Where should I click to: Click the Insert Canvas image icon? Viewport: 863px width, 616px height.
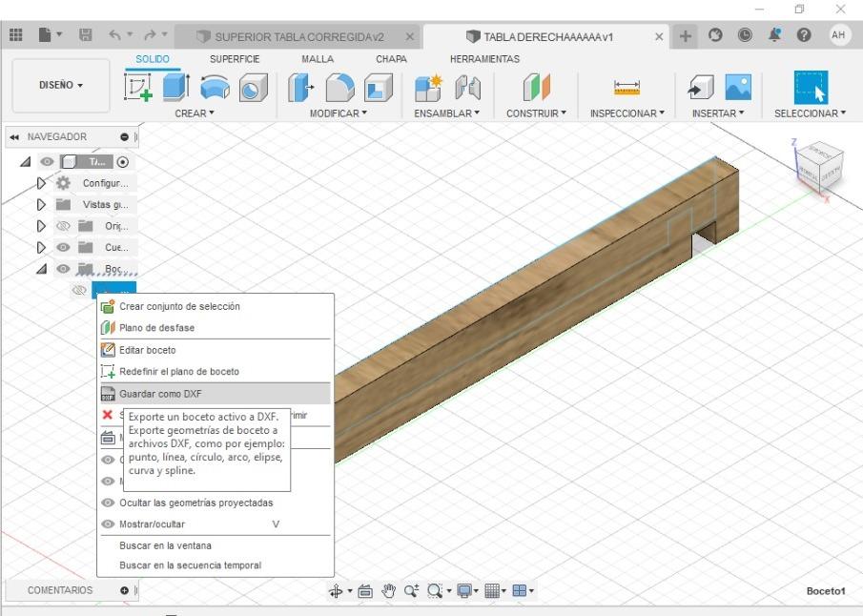(x=738, y=87)
